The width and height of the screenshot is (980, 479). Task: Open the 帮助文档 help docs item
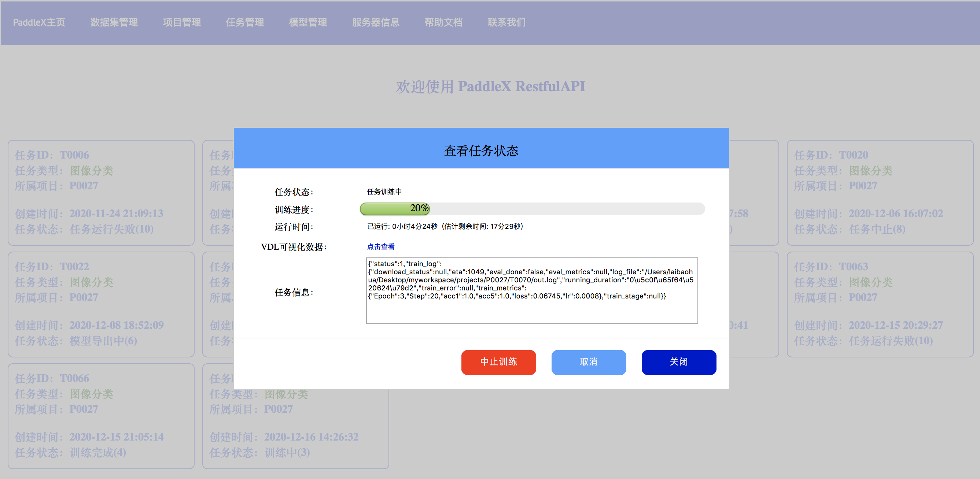(x=443, y=22)
